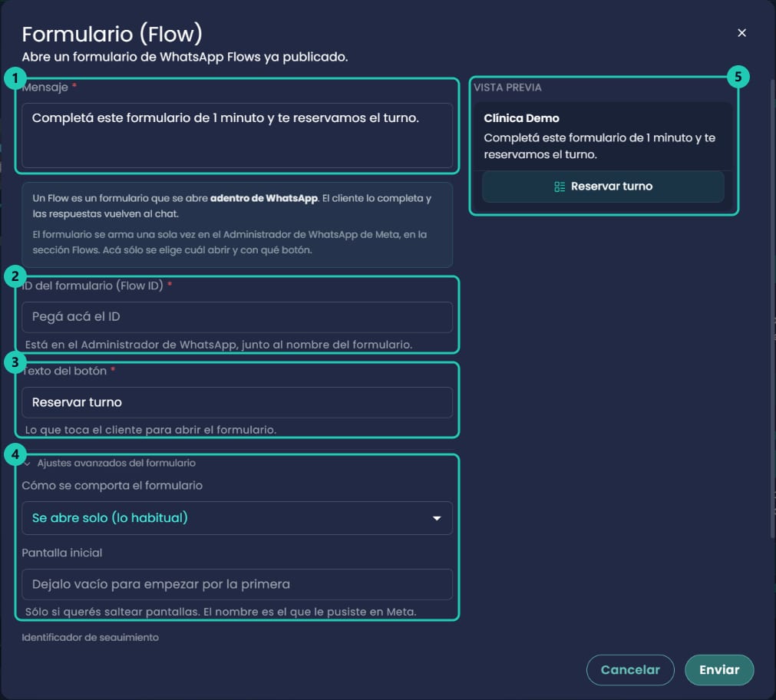The height and width of the screenshot is (700, 776).
Task: Focus the Flow ID input field
Action: (237, 317)
